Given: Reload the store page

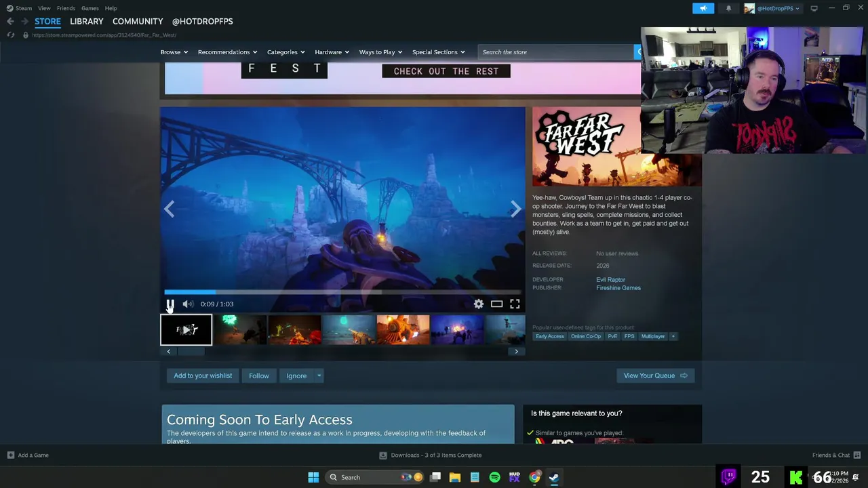Looking at the screenshot, I should [x=10, y=35].
